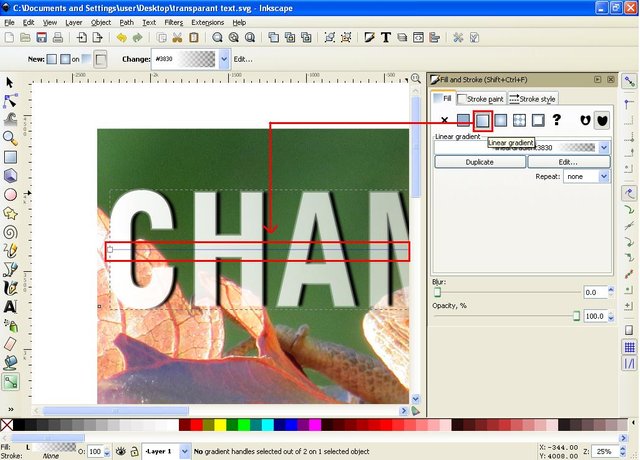The image size is (640, 460).
Task: Select the Zoom magnifier tool
Action: click(x=10, y=138)
